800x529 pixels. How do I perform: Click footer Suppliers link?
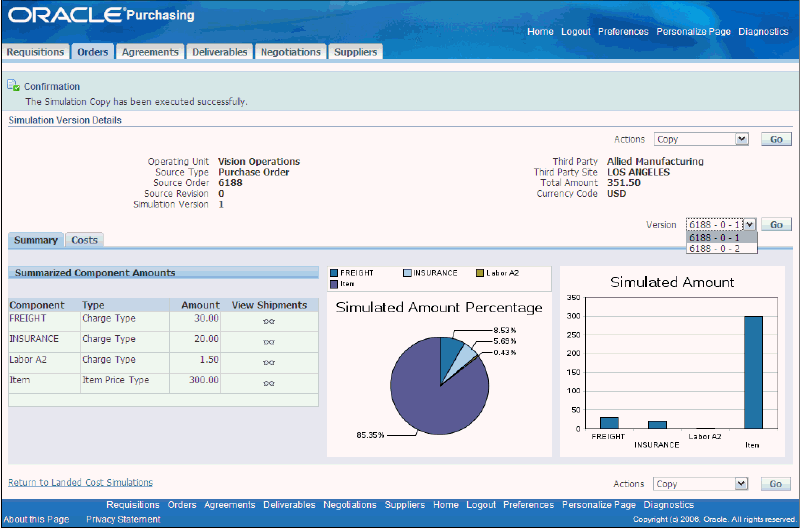pyautogui.click(x=405, y=505)
